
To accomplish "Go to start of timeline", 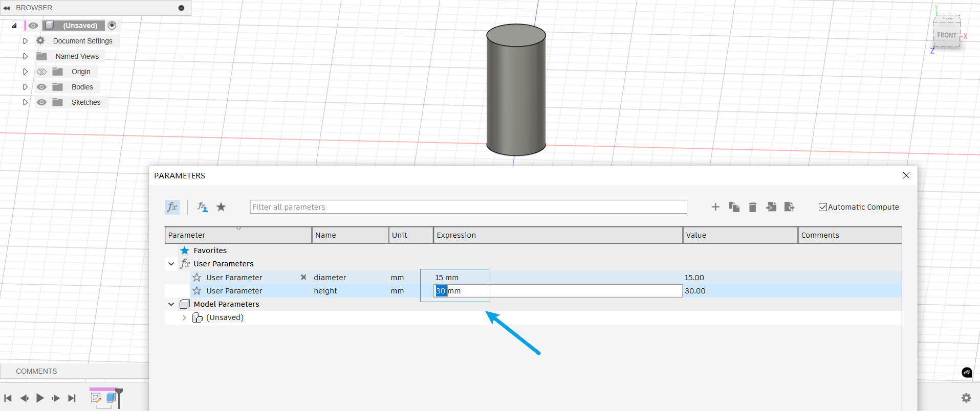I will (8, 398).
